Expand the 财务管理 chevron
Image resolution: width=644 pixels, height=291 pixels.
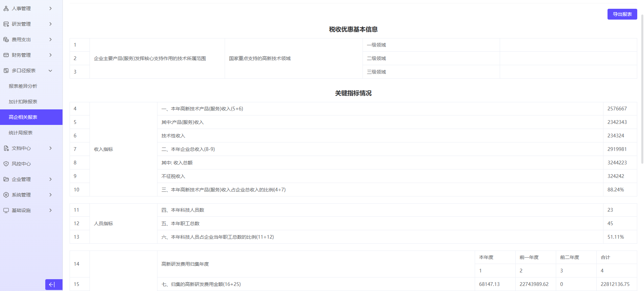pos(51,55)
